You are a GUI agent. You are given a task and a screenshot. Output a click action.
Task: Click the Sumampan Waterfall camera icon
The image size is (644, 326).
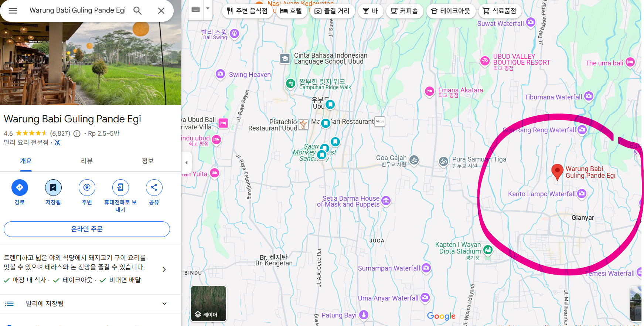pyautogui.click(x=426, y=268)
